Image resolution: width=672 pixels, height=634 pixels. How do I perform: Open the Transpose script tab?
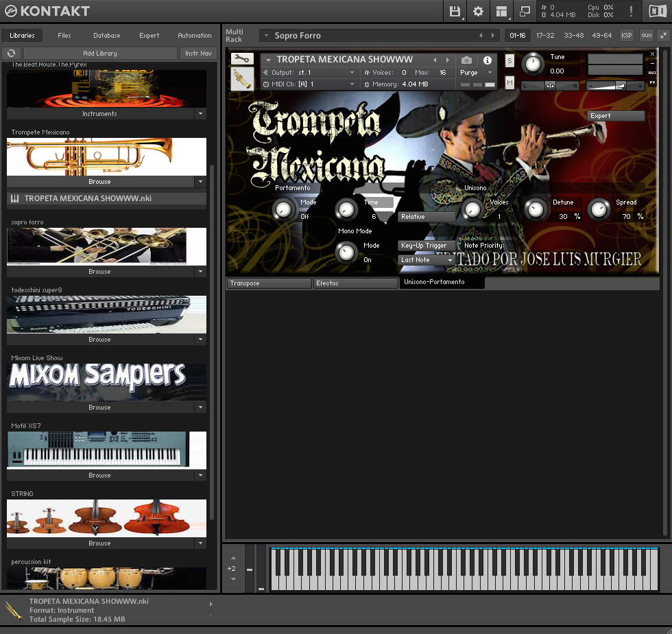[x=269, y=283]
